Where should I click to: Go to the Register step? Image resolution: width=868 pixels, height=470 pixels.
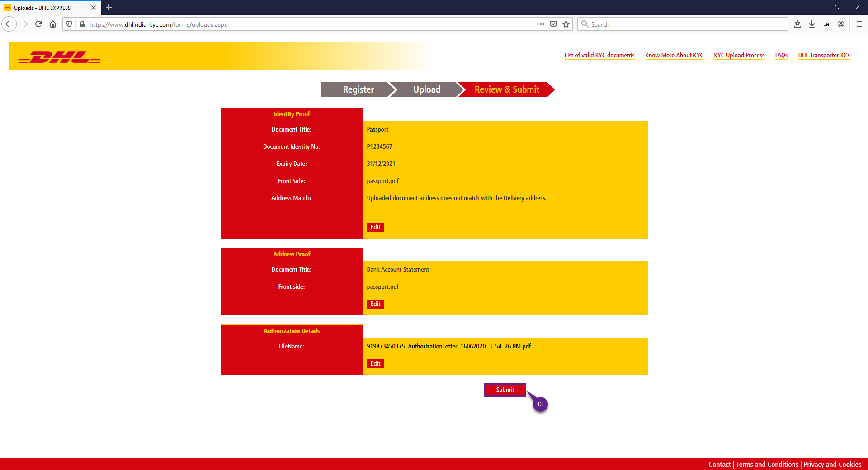click(358, 89)
